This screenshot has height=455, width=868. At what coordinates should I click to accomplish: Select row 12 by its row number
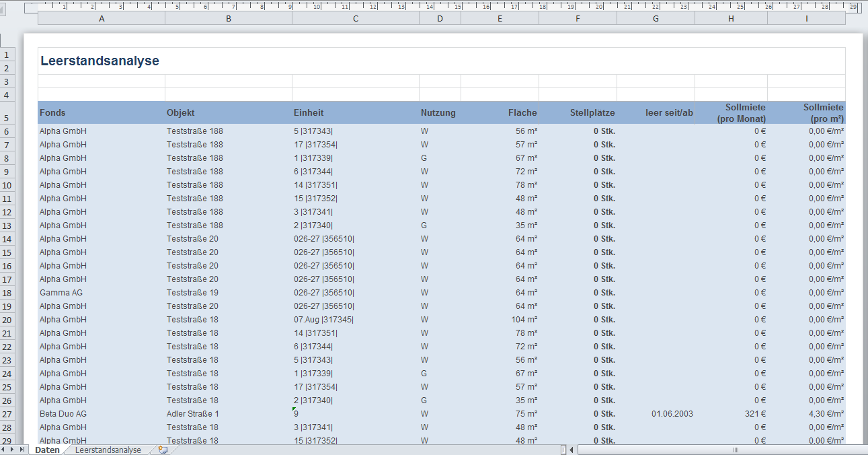click(7, 212)
